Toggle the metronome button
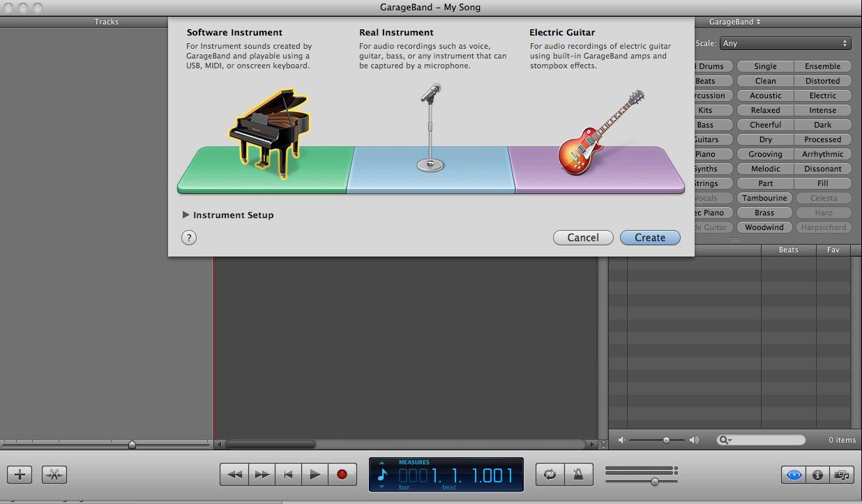 pos(578,474)
